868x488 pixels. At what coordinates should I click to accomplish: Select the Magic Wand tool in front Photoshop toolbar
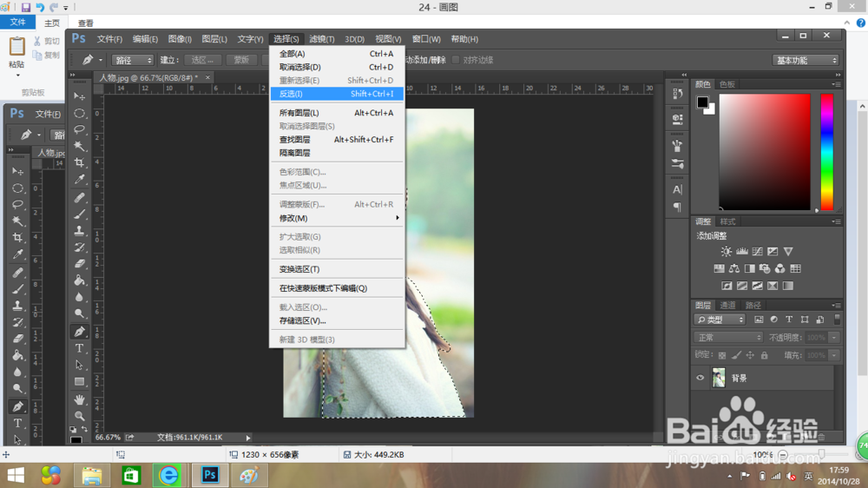tap(80, 146)
